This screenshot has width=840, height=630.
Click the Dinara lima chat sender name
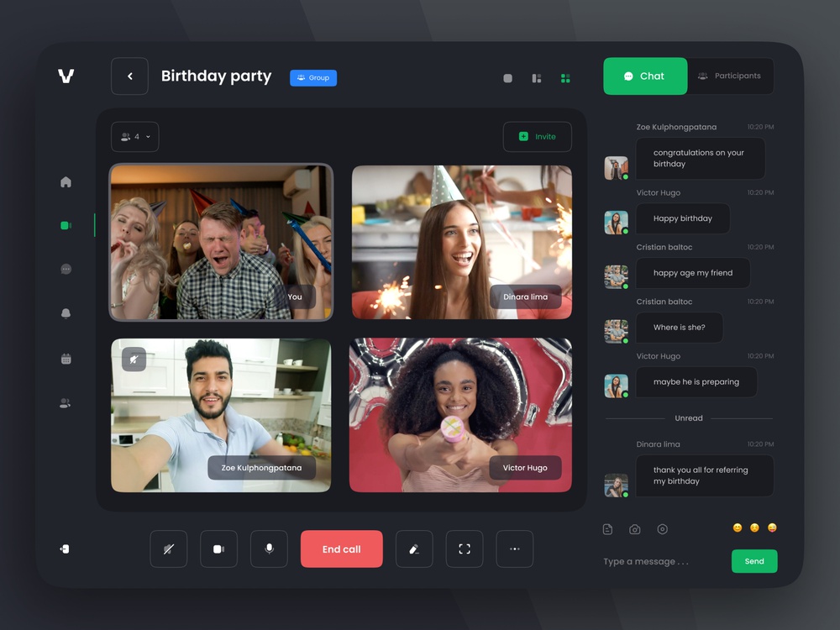pyautogui.click(x=659, y=444)
